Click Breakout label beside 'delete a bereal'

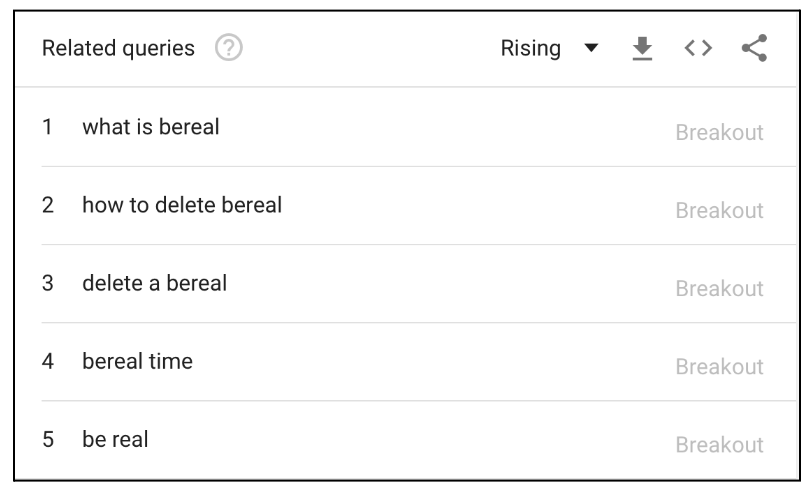[720, 288]
